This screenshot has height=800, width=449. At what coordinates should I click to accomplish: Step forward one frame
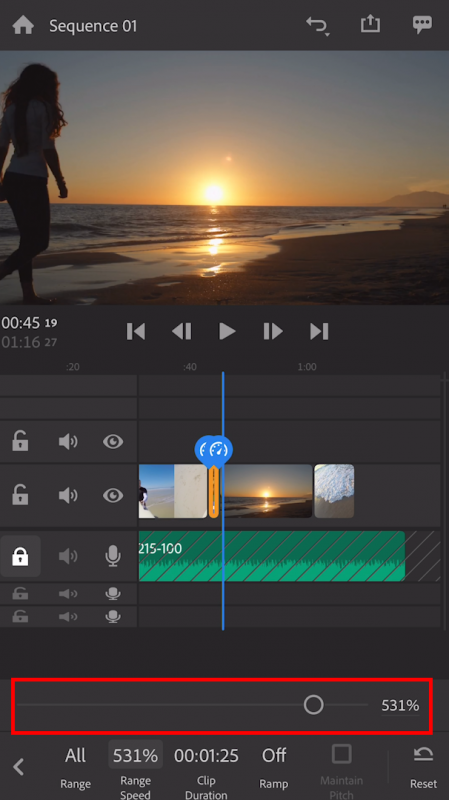[x=273, y=332]
